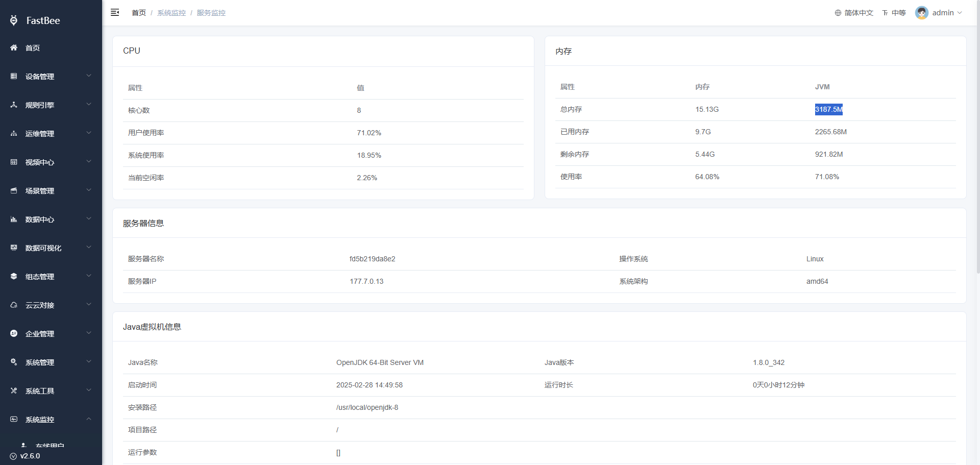Click system architecture amd64
980x465 pixels.
point(817,281)
